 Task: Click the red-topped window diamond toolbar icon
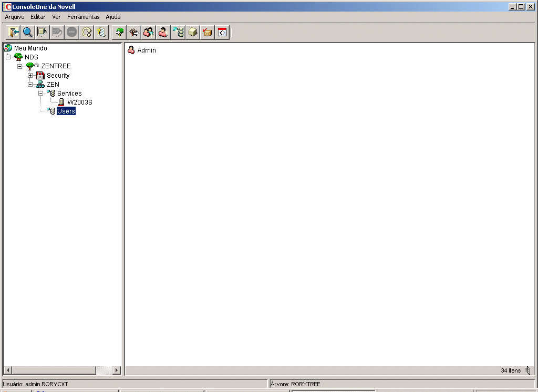coord(222,33)
